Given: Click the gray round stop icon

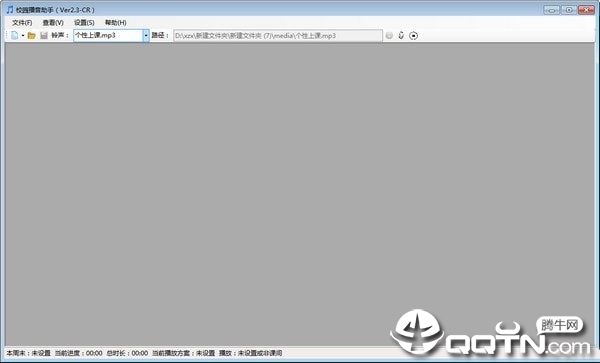Looking at the screenshot, I should (x=389, y=36).
